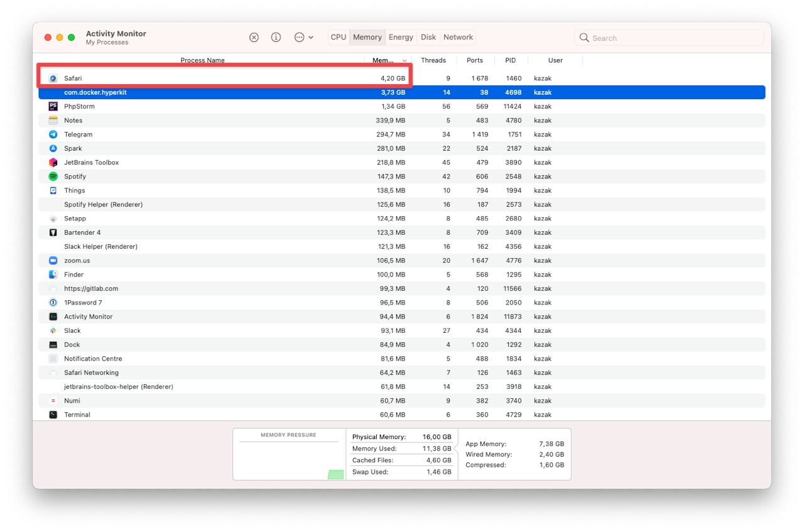Click the Safari compass icon
Image resolution: width=804 pixels, height=532 pixels.
pyautogui.click(x=53, y=79)
